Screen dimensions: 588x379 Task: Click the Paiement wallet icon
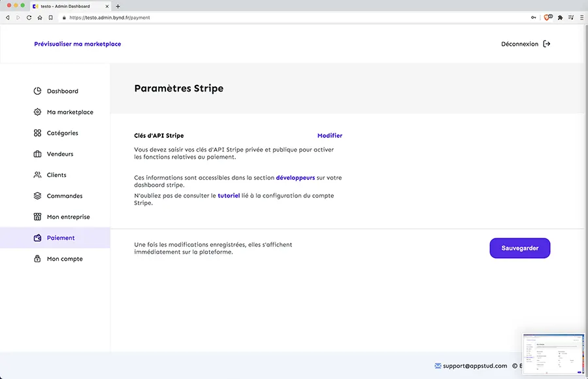click(37, 238)
